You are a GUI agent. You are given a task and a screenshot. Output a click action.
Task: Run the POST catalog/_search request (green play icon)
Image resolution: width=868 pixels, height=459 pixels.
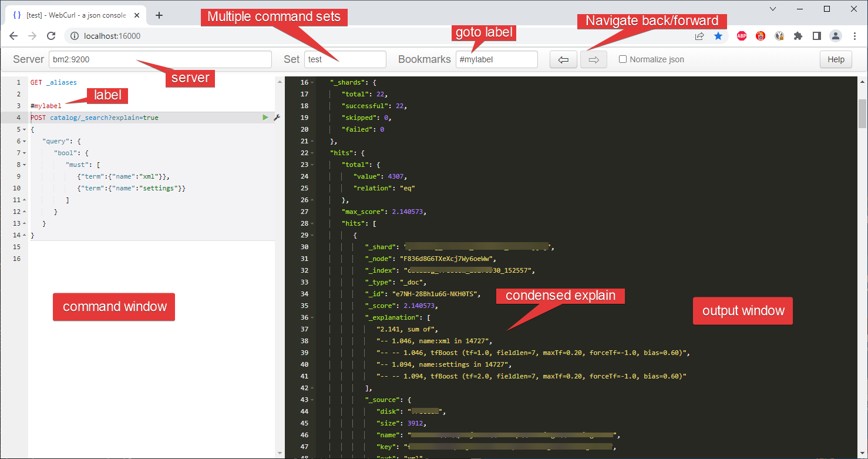(x=265, y=118)
